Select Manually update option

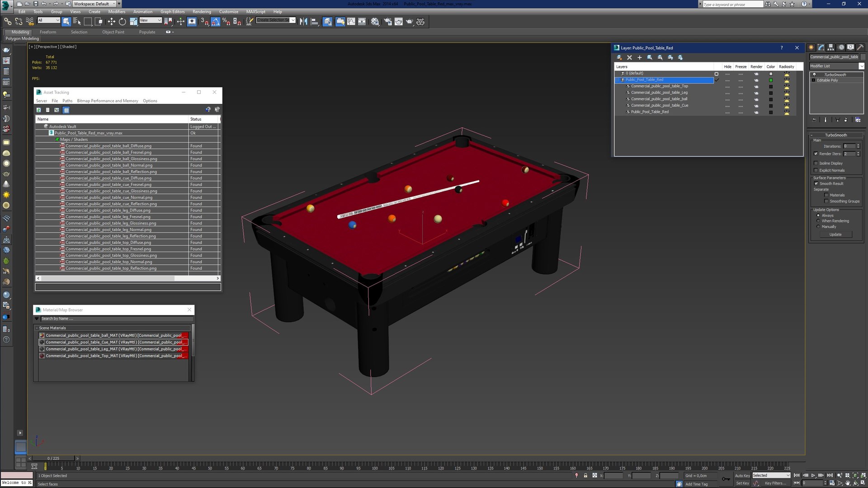coord(818,227)
